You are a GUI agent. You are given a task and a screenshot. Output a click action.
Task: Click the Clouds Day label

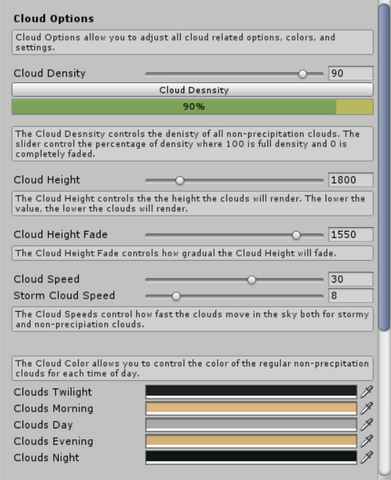pos(43,425)
